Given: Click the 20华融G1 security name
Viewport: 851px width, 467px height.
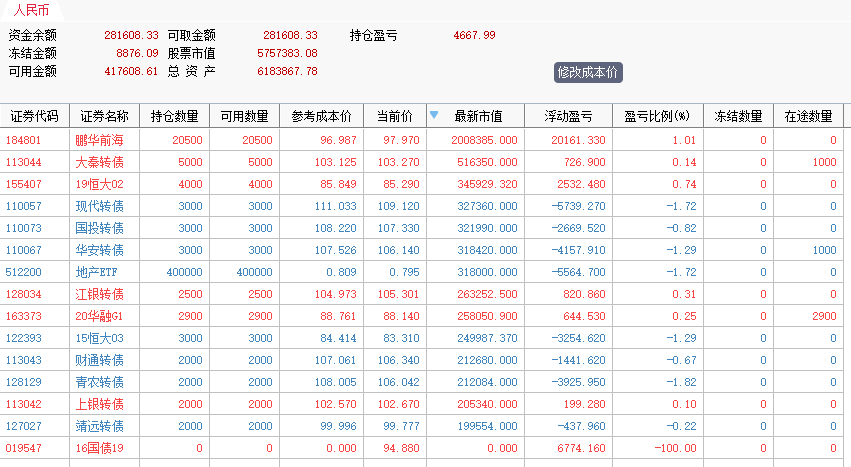Looking at the screenshot, I should (100, 316).
